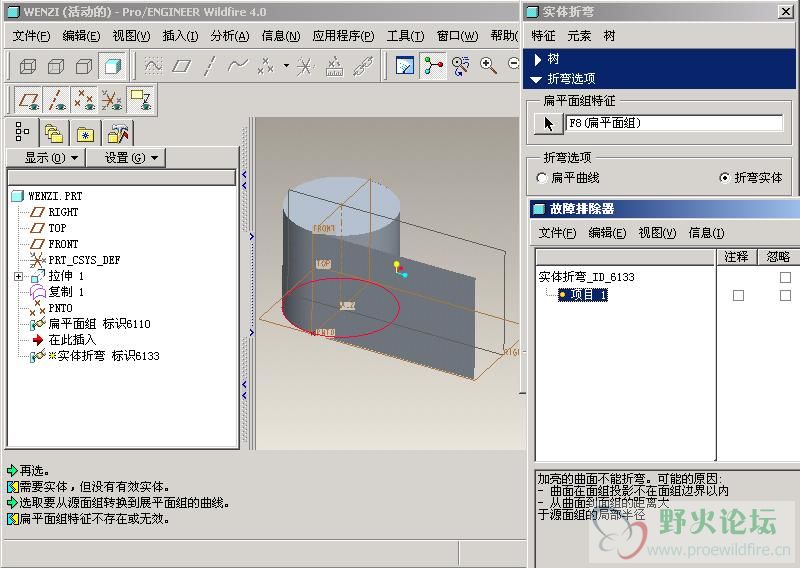800x568 pixels.
Task: Open the 显示(O) dropdown
Action: [46, 158]
